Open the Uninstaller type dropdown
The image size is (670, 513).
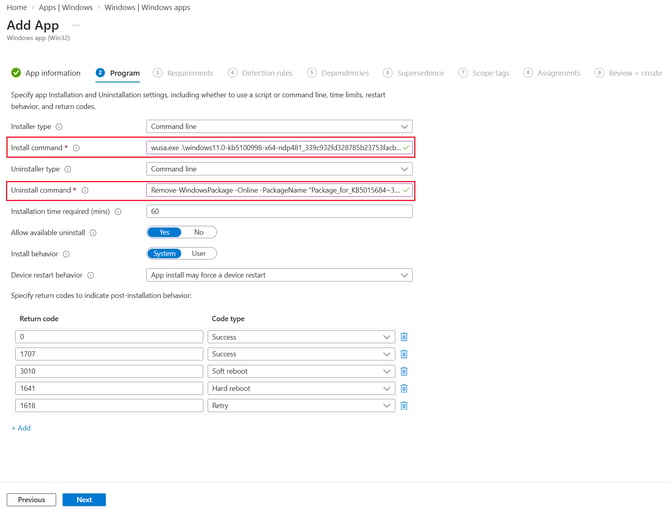point(279,169)
